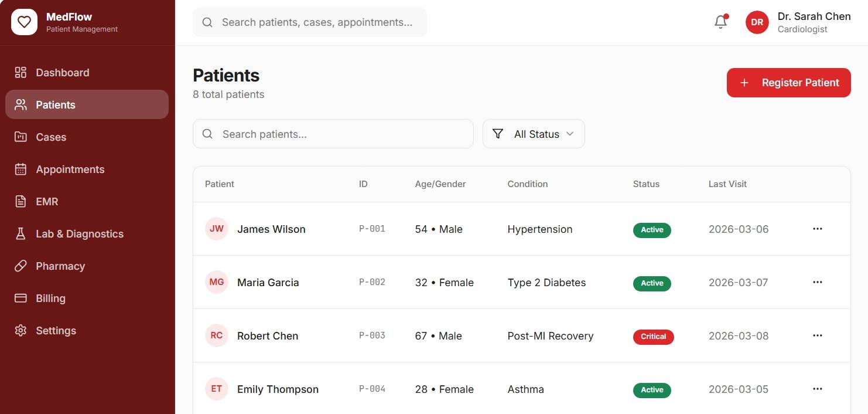The width and height of the screenshot is (868, 414).
Task: Click the Condition column header
Action: tap(528, 184)
